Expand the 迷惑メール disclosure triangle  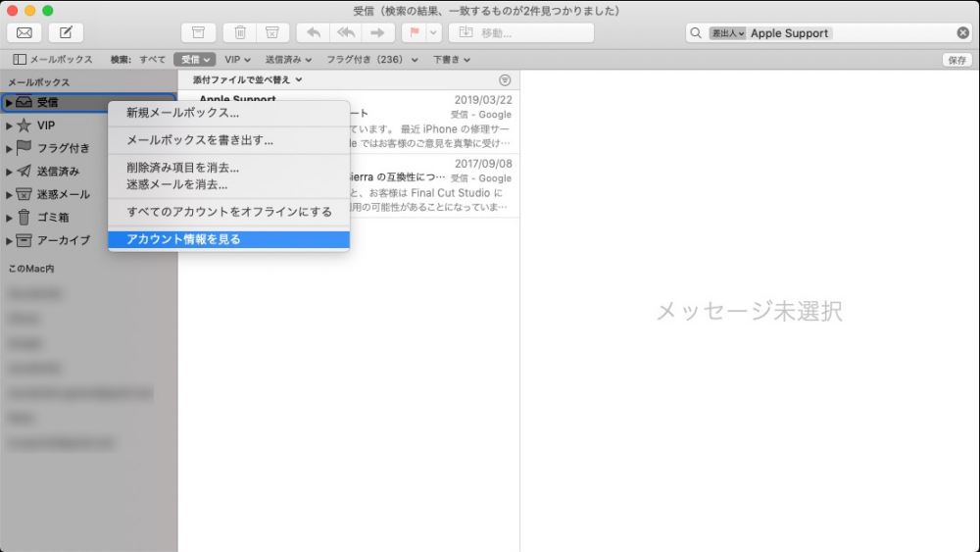coord(9,195)
